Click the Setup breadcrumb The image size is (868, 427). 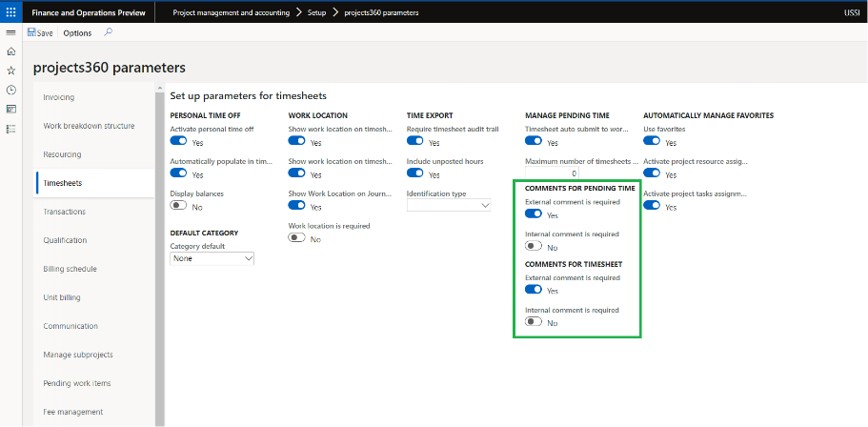[x=316, y=12]
